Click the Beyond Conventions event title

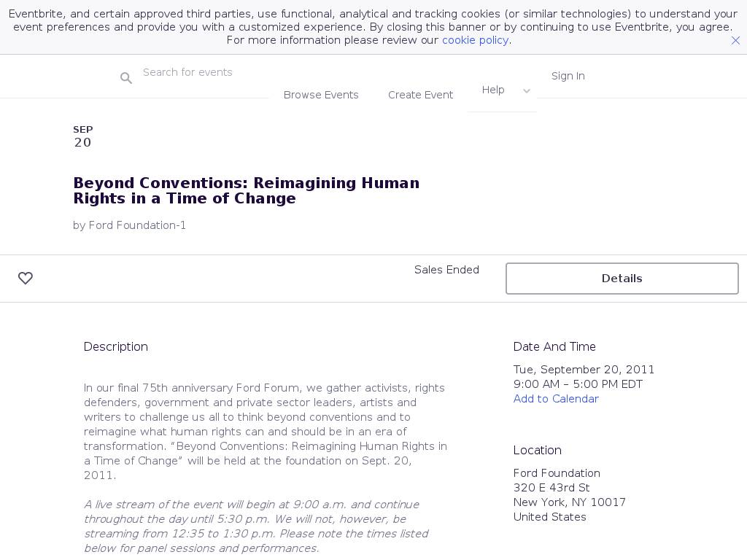[x=246, y=190]
